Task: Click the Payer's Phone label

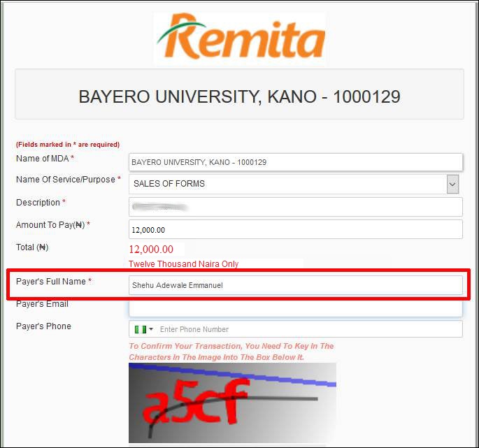Action: click(43, 326)
